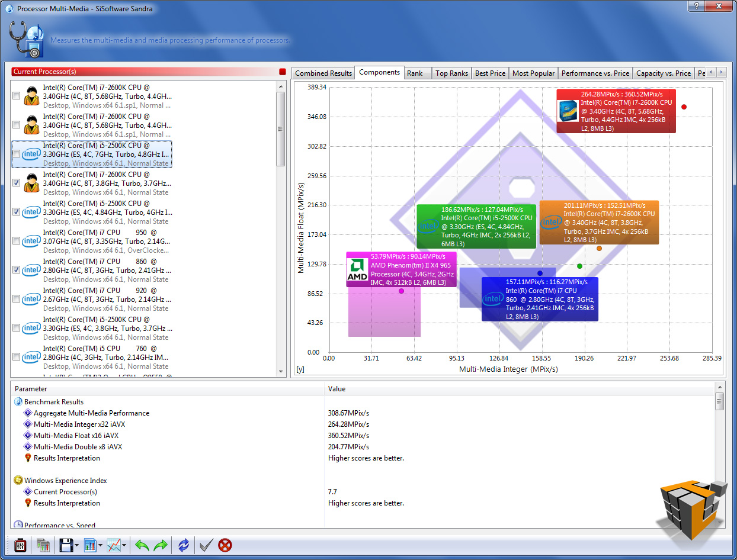Click the 7.7 Windows Experience Index value
Screen dimensions: 737x560
(x=332, y=492)
